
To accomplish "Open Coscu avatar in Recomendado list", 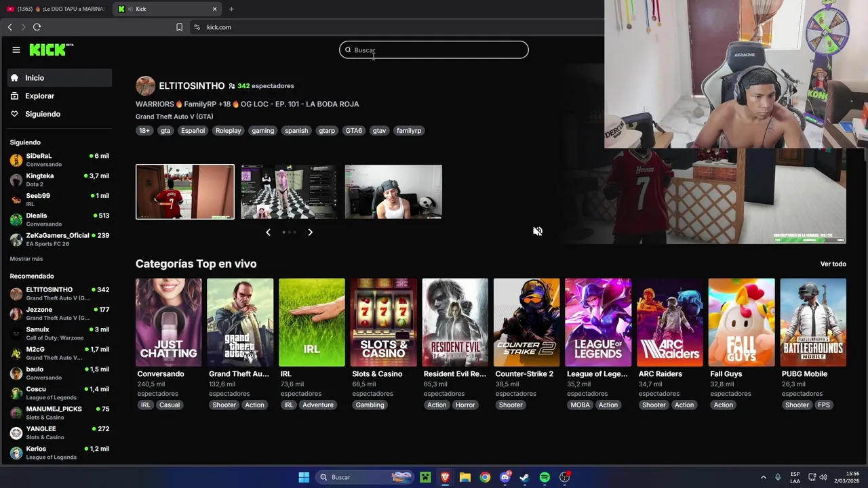I will tap(16, 393).
